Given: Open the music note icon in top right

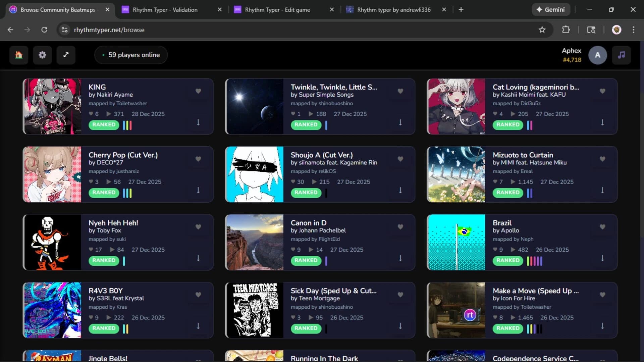Looking at the screenshot, I should (622, 55).
